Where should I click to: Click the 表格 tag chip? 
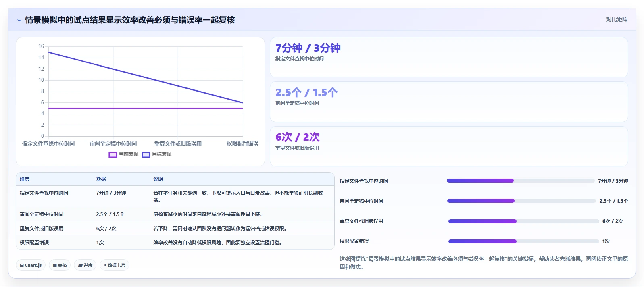60,265
